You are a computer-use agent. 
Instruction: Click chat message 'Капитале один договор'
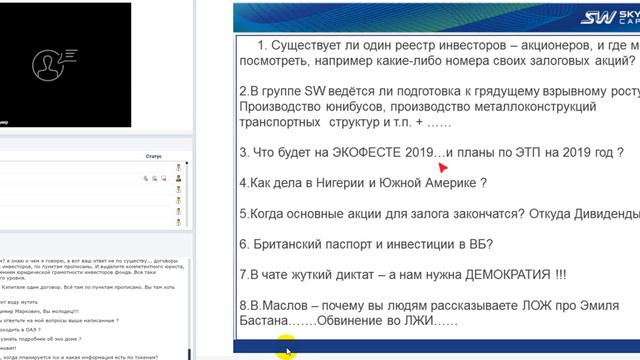coord(88,287)
